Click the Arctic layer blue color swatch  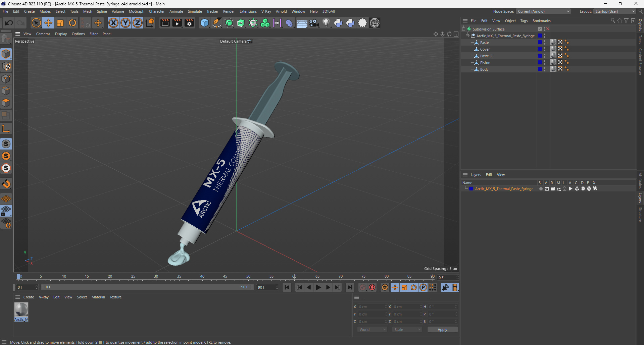[471, 189]
